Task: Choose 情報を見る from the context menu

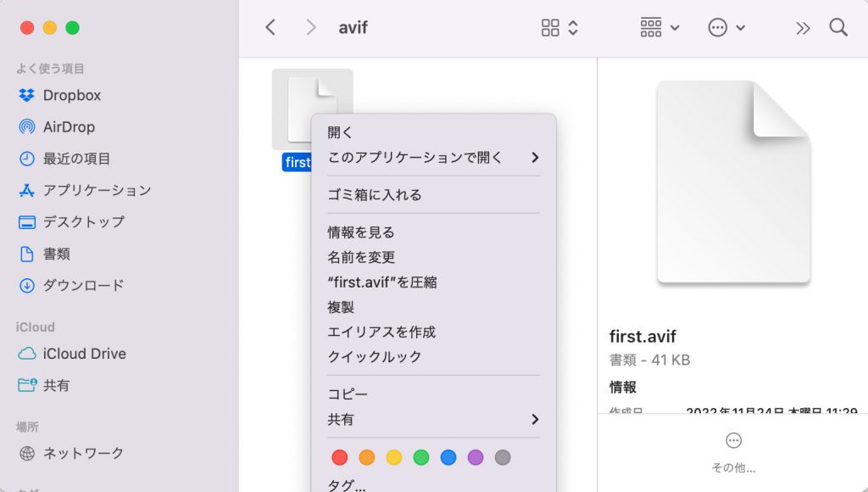Action: (433, 232)
